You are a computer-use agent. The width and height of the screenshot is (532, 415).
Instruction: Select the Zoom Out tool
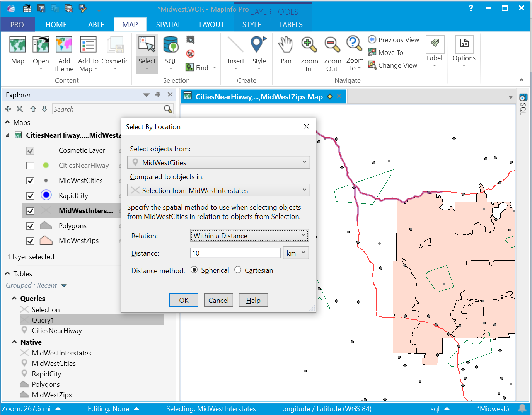[332, 45]
